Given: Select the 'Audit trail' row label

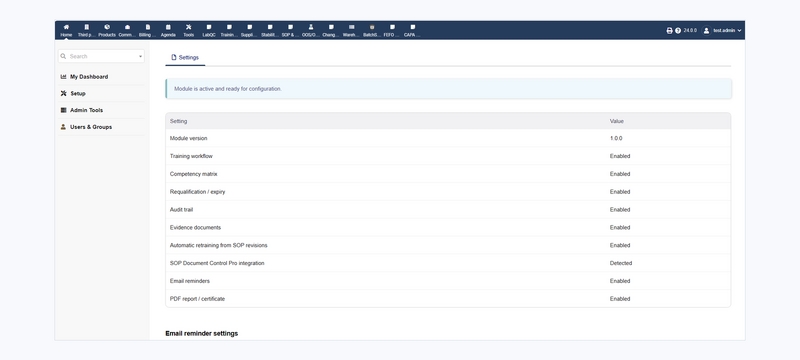Looking at the screenshot, I should pos(181,210).
